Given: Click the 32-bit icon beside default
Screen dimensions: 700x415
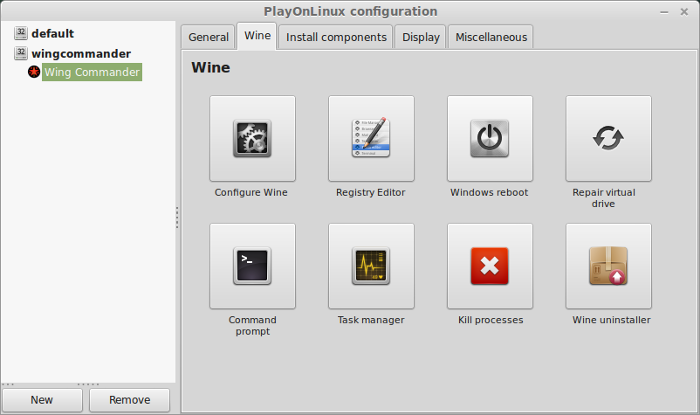Looking at the screenshot, I should click(x=21, y=33).
